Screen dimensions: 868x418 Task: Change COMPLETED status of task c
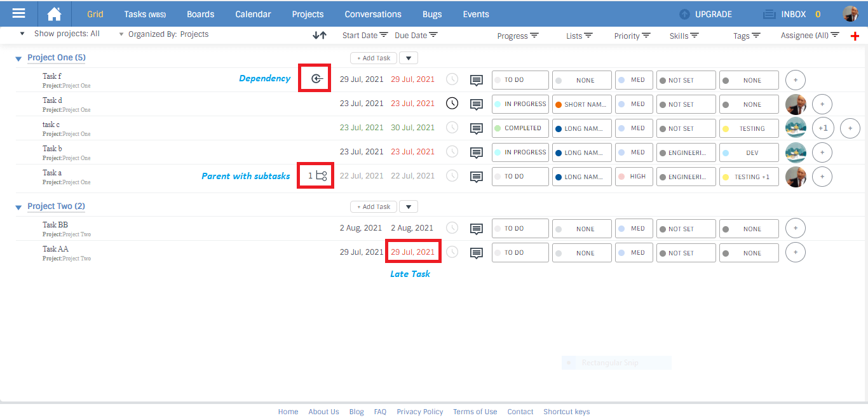tap(520, 128)
